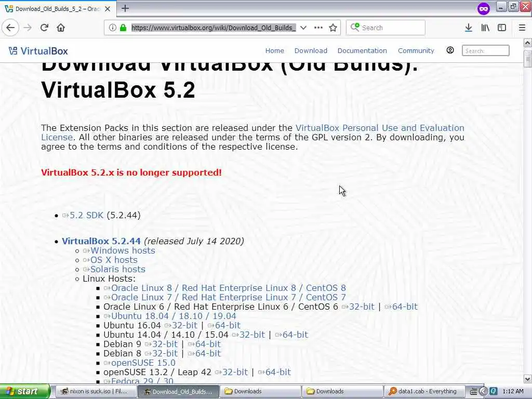Open the VirtualBox 5.2.44 link

101,241
